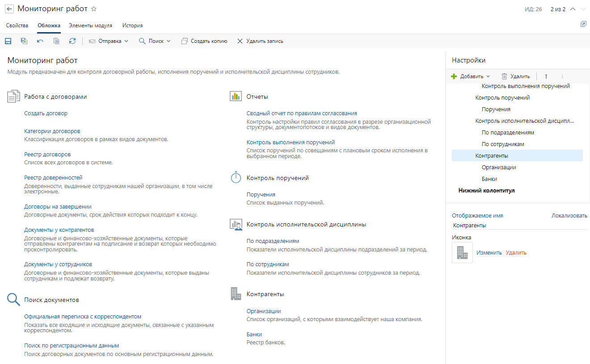Image resolution: width=590 pixels, height=364 pixels.
Task: Move the selected item down in Настройки
Action: pyautogui.click(x=562, y=76)
